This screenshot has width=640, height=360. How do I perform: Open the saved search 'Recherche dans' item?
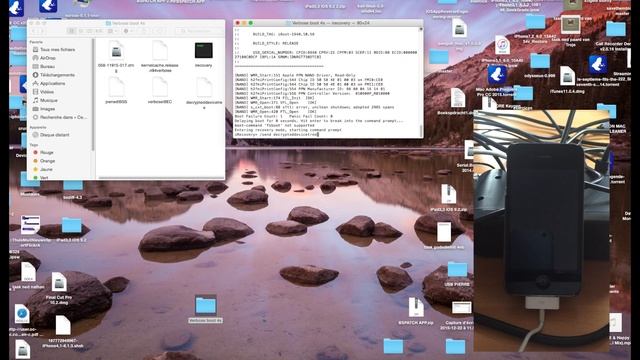pyautogui.click(x=60, y=117)
